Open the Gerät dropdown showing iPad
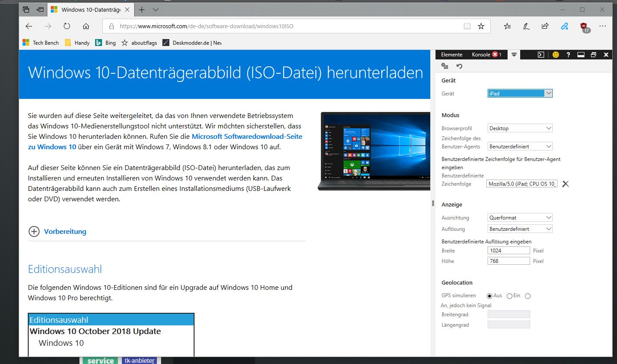617x364 pixels. [520, 93]
